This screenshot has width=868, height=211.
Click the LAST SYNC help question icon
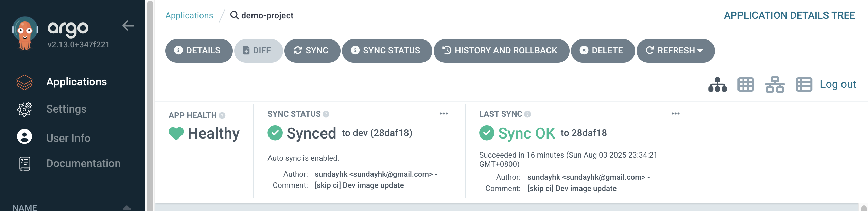pyautogui.click(x=527, y=114)
